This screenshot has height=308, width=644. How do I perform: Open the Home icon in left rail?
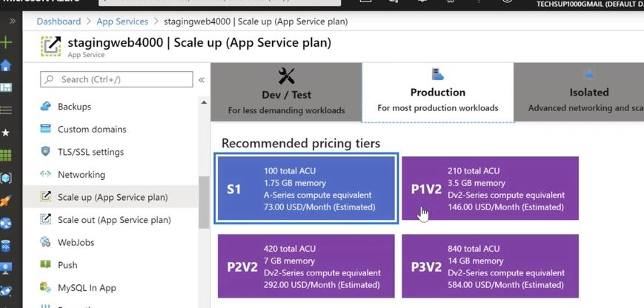[x=6, y=66]
